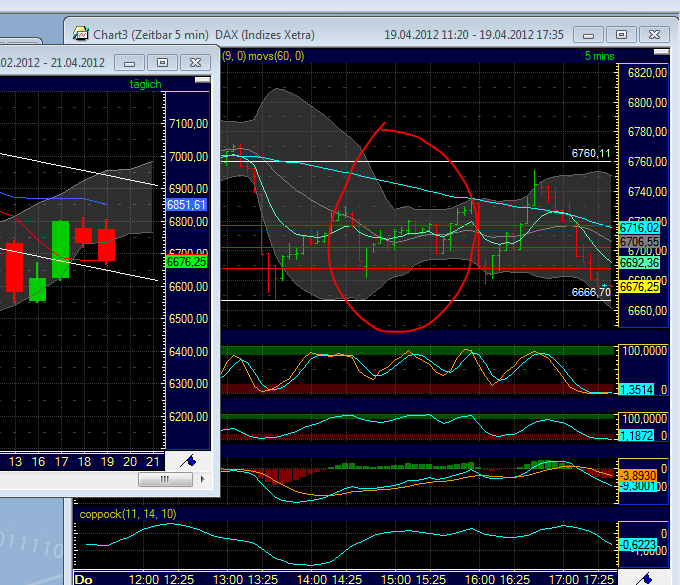Image resolution: width=680 pixels, height=585 pixels.
Task: Click date 13 on daily chart axis
Action: point(15,462)
